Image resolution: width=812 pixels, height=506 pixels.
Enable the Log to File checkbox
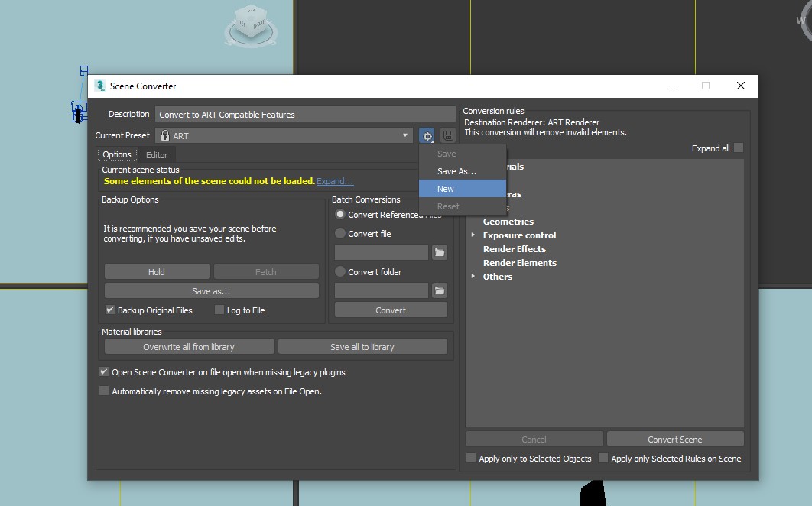(219, 310)
